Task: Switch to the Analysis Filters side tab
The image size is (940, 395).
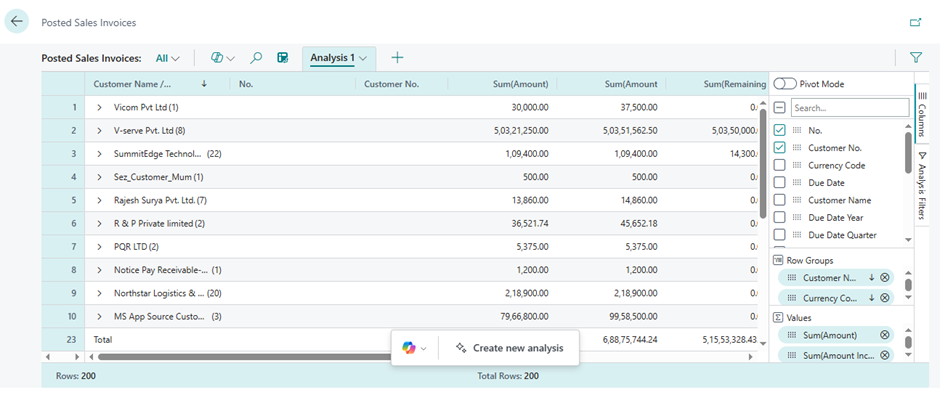Action: (x=921, y=185)
